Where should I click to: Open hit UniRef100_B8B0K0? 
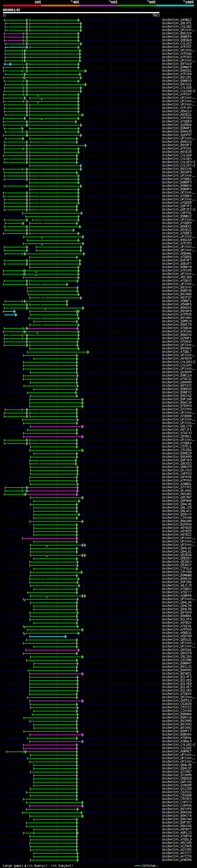point(177,735)
